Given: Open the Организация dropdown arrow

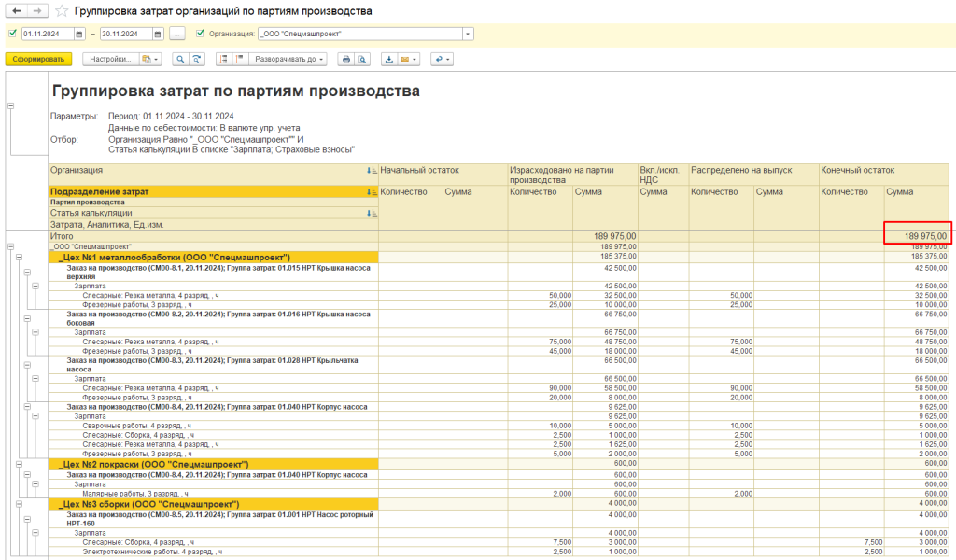Looking at the screenshot, I should (468, 35).
